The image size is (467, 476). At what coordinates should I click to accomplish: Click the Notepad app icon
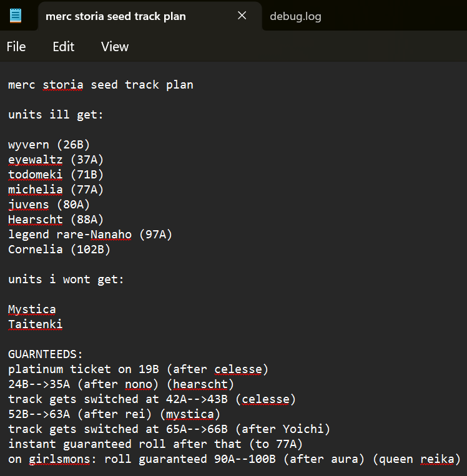[x=15, y=16]
